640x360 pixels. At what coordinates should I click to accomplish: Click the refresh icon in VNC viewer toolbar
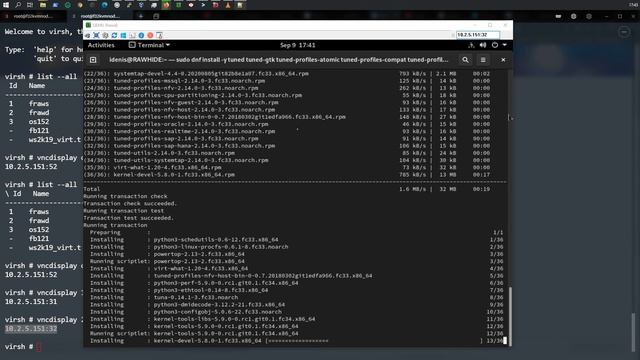pyautogui.click(x=114, y=36)
